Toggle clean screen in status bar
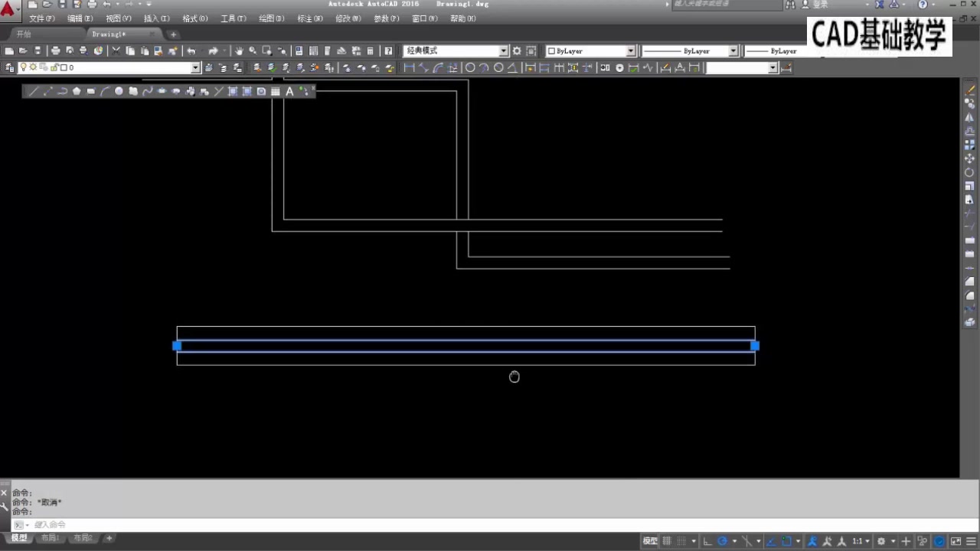 [956, 540]
